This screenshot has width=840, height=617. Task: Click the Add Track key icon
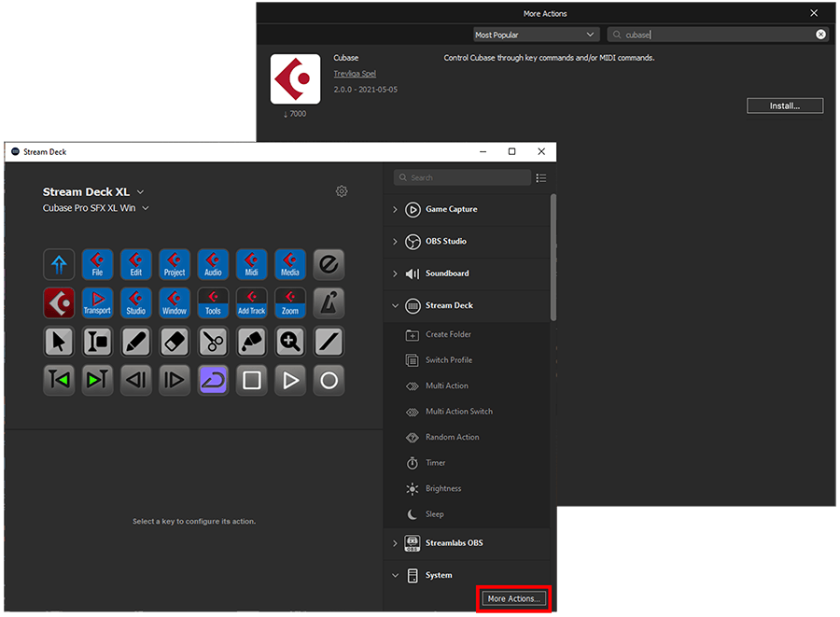point(251,302)
